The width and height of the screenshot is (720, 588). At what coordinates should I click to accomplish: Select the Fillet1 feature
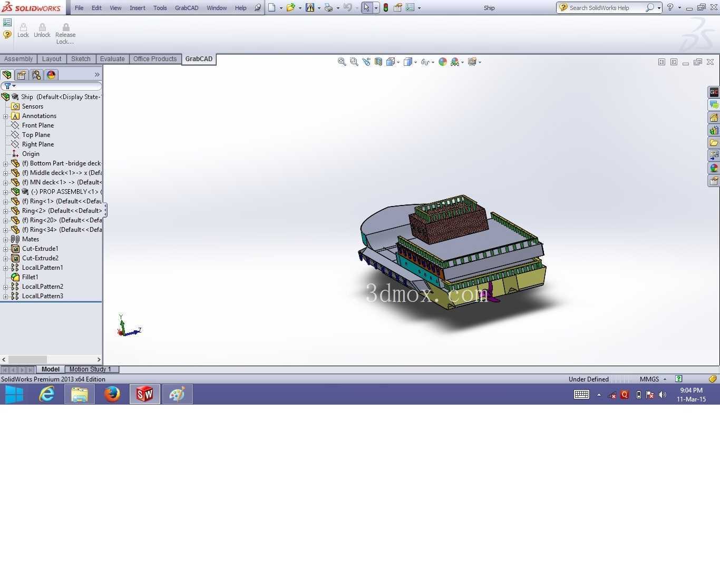tap(30, 277)
